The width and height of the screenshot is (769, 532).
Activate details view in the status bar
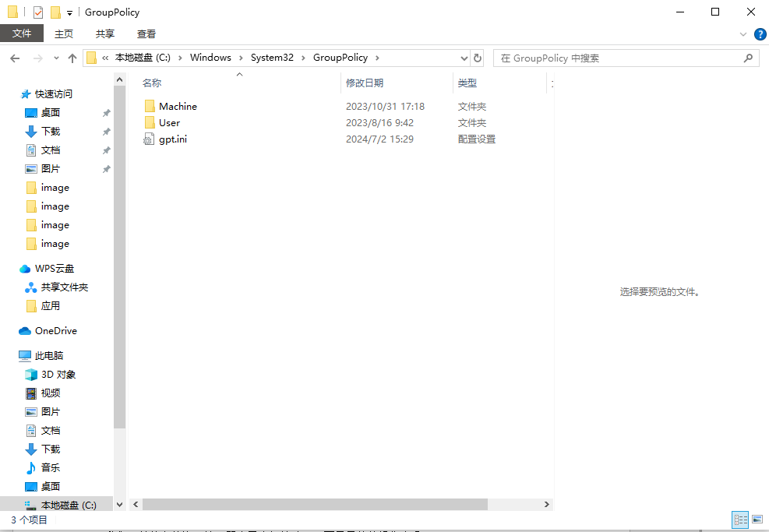point(739,520)
